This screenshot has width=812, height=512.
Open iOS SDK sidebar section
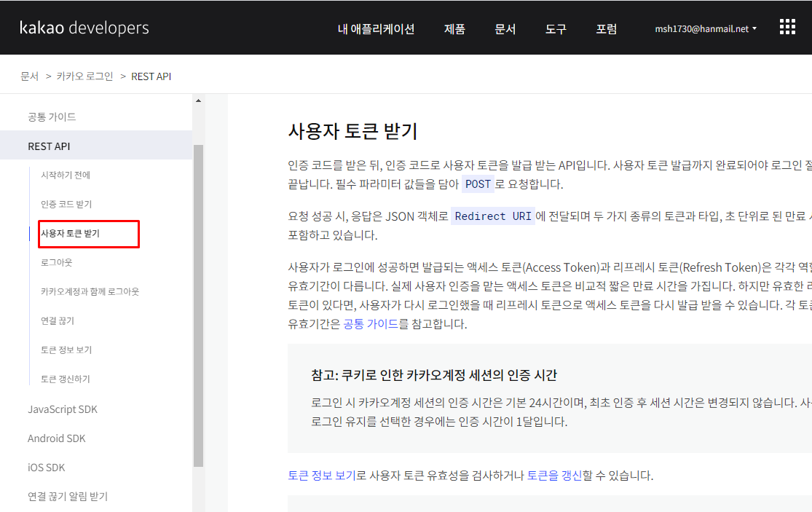pos(46,468)
